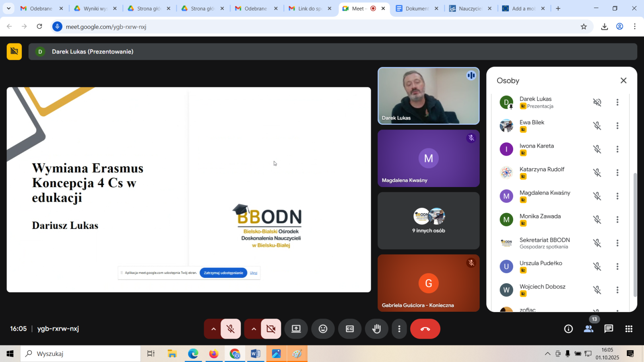Toggle the camera on/off button
The height and width of the screenshot is (362, 644).
(271, 329)
